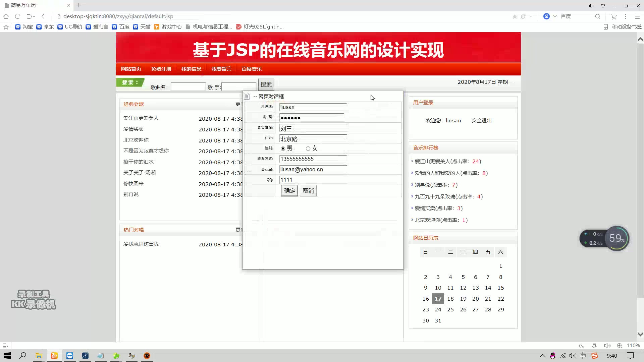Click the 歌手 search input
Viewport: 644px width, 362px height.
[239, 87]
